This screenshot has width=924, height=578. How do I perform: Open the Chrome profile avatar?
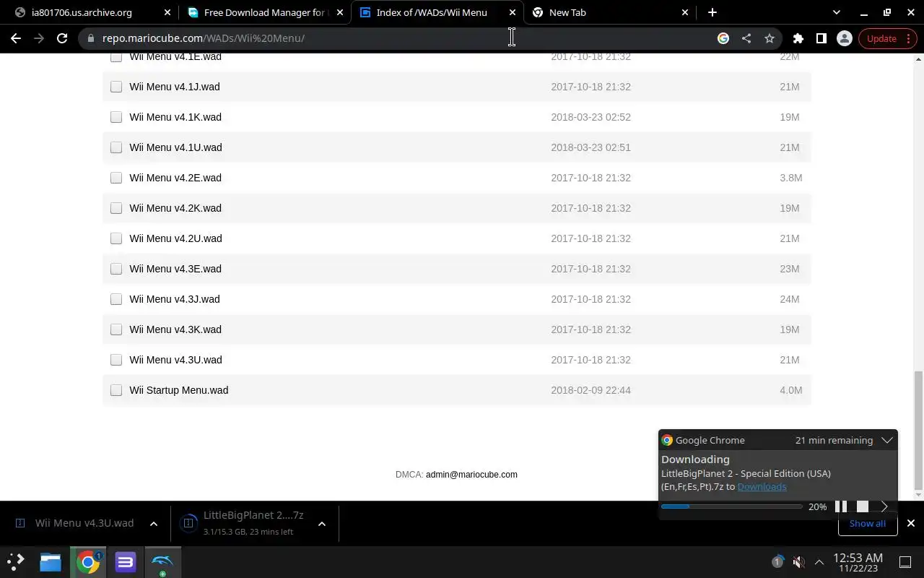[845, 38]
